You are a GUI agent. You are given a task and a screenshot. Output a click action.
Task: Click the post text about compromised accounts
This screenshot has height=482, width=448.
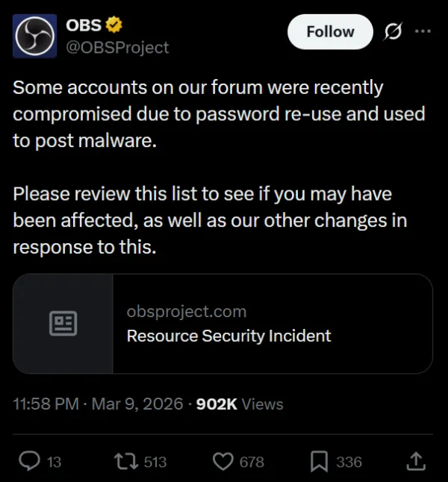pyautogui.click(x=219, y=113)
